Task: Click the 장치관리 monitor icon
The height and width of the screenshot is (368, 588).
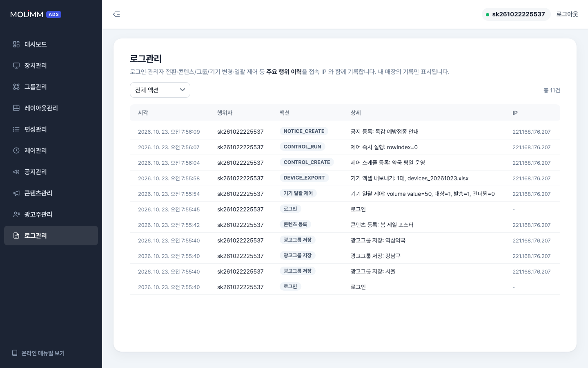Action: click(16, 65)
